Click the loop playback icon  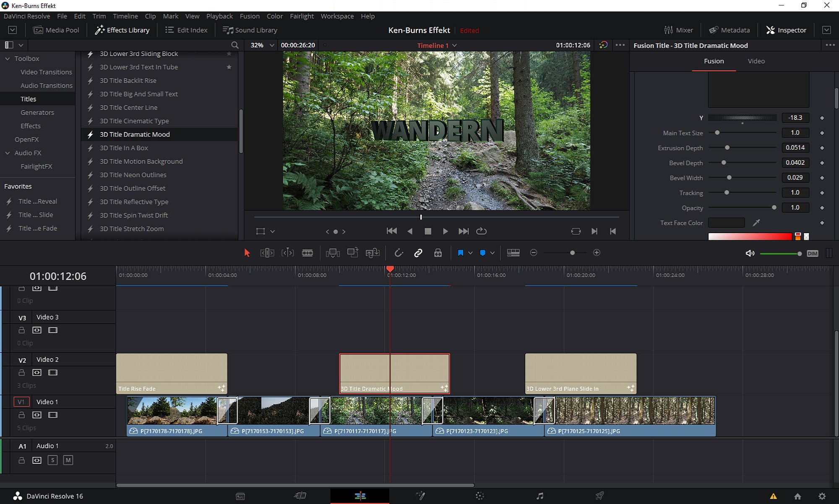point(481,231)
